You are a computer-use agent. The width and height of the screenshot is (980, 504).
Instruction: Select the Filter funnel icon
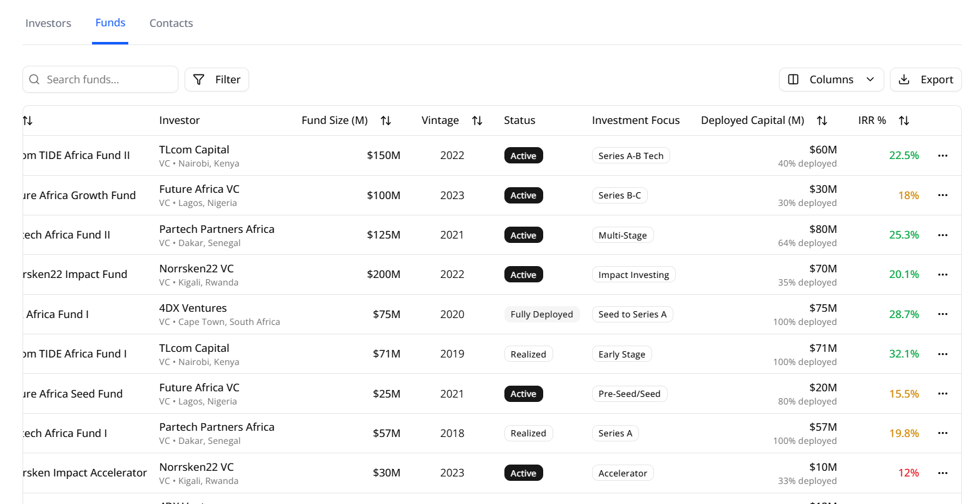198,80
